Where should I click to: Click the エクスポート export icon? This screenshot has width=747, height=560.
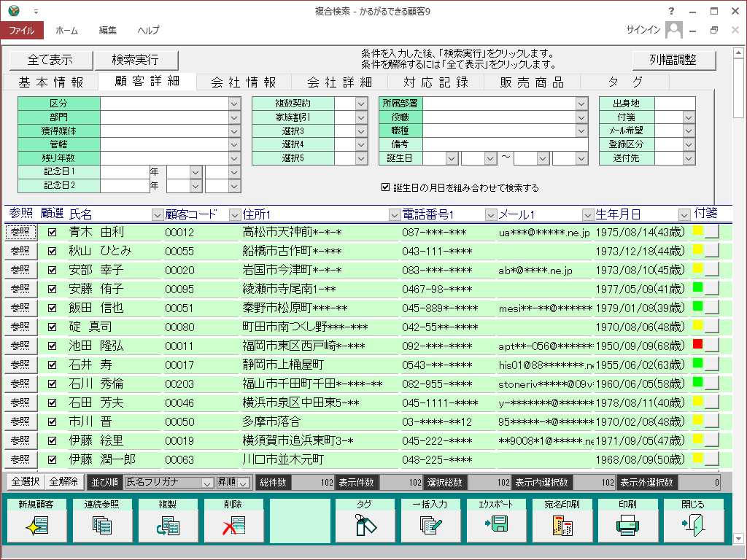coord(495,525)
